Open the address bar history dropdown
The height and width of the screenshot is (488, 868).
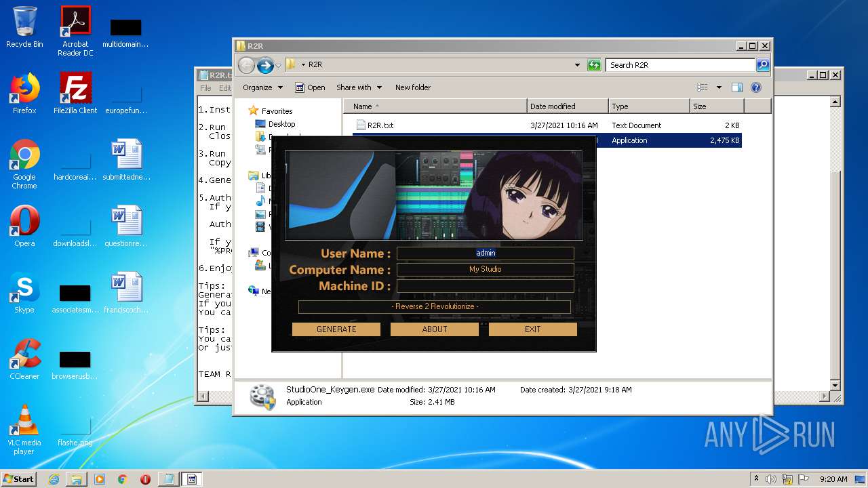tap(577, 65)
